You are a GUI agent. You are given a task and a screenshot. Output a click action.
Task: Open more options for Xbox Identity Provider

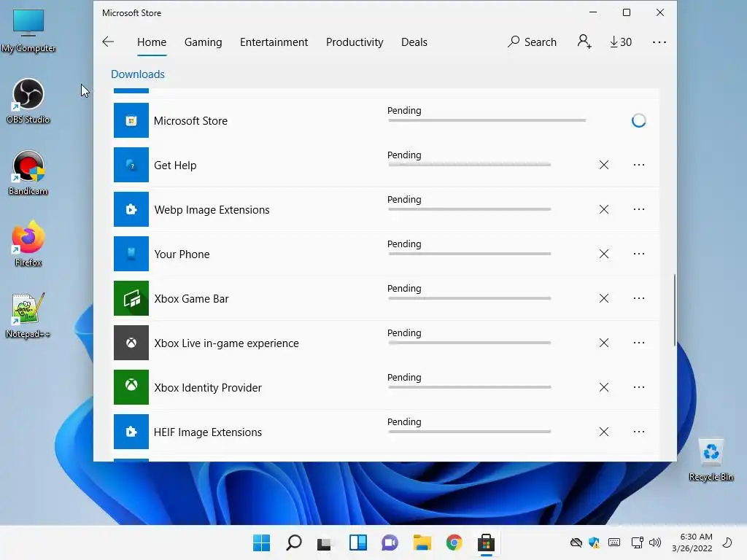pos(639,387)
